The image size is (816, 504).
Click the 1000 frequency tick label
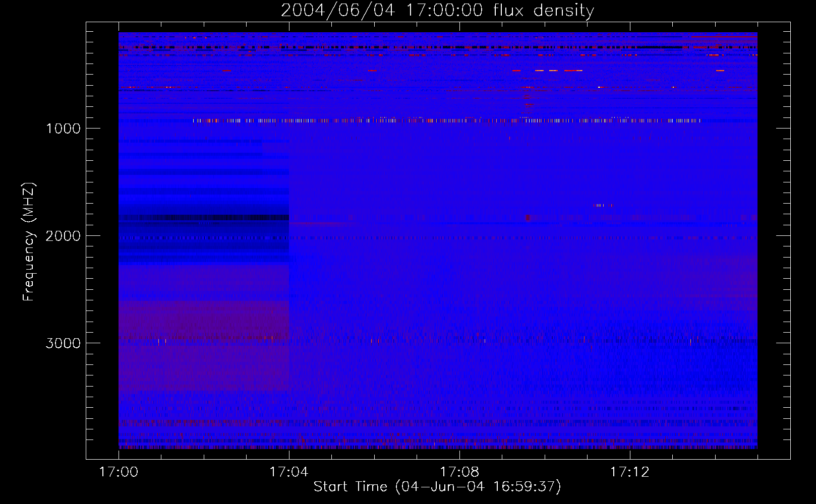point(63,129)
